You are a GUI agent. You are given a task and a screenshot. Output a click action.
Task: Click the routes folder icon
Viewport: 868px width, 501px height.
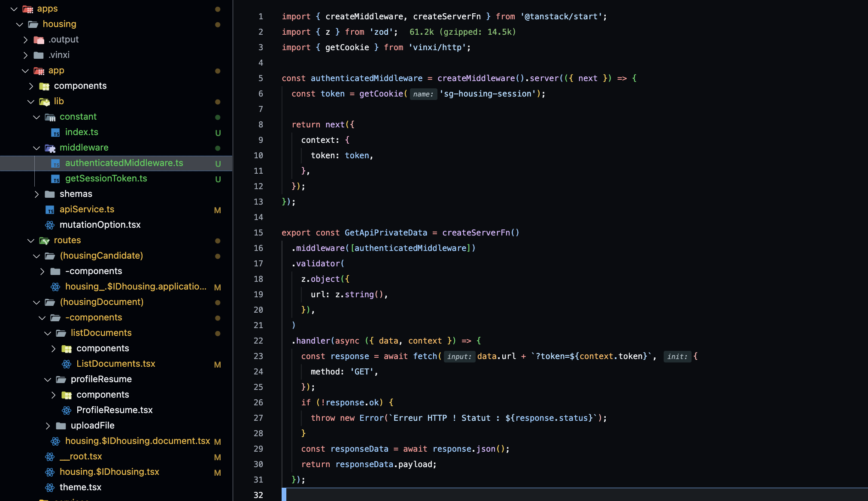[45, 241]
